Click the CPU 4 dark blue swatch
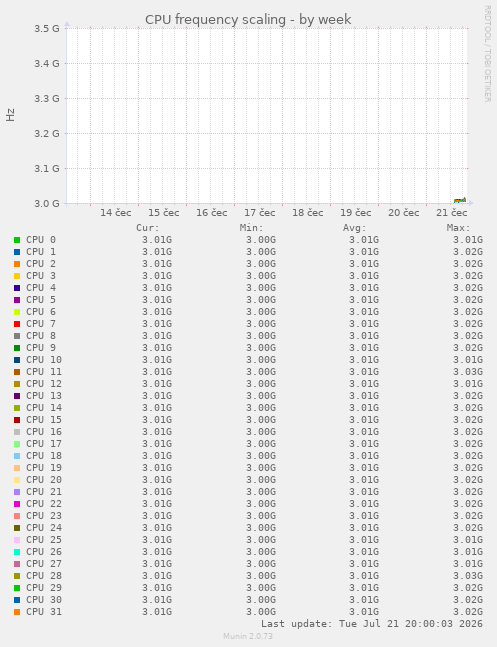This screenshot has height=647, width=497. [17, 288]
